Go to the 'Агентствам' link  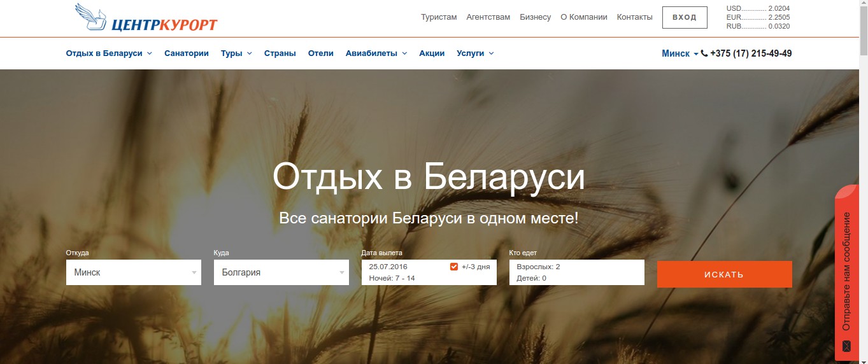[x=488, y=17]
